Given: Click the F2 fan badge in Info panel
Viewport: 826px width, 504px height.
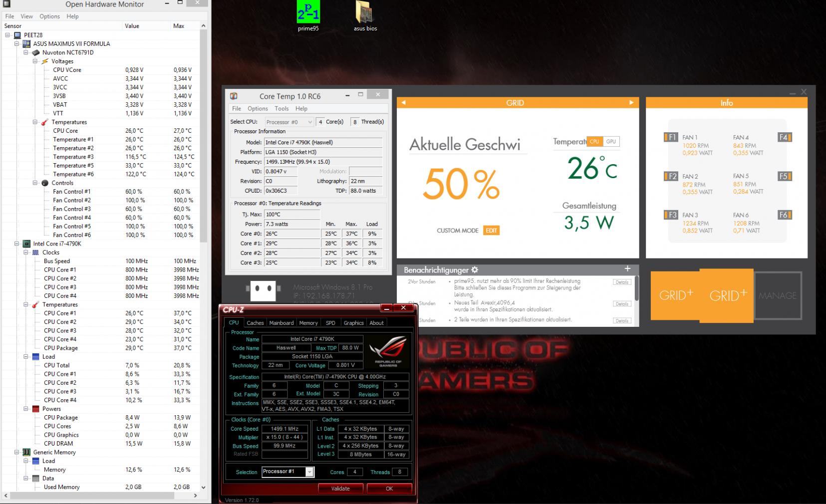Looking at the screenshot, I should tap(671, 176).
